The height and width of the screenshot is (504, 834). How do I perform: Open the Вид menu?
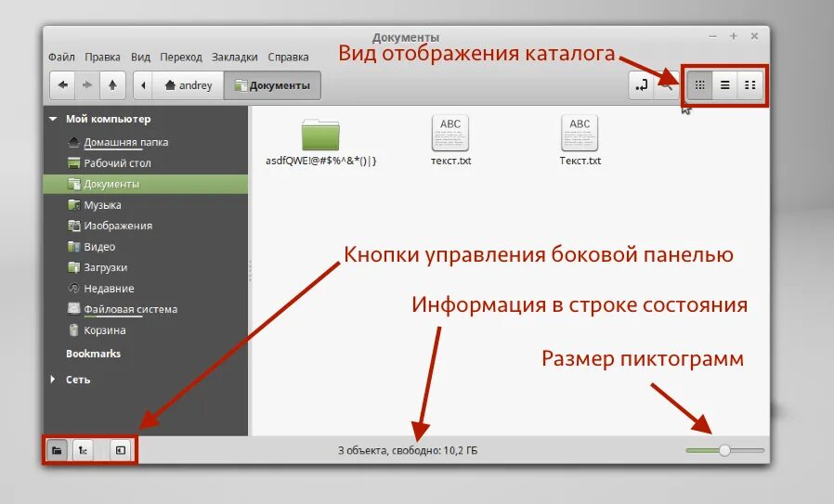pos(141,57)
